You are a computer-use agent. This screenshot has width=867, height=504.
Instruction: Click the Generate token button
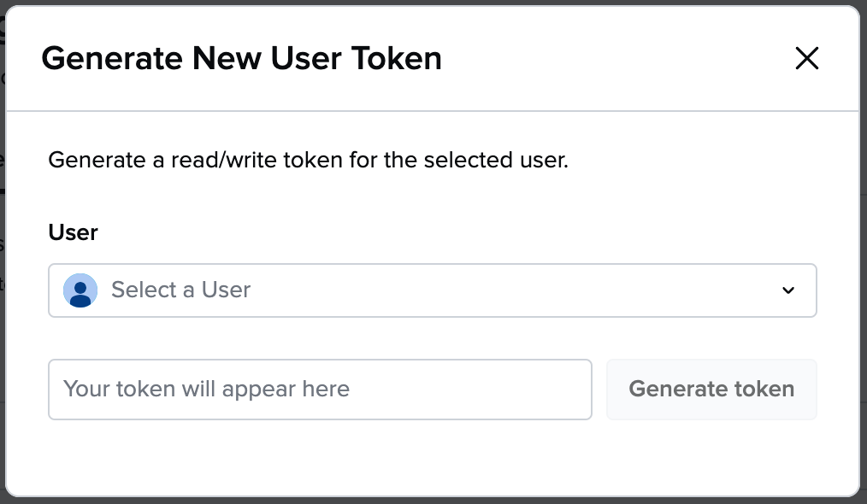(711, 390)
